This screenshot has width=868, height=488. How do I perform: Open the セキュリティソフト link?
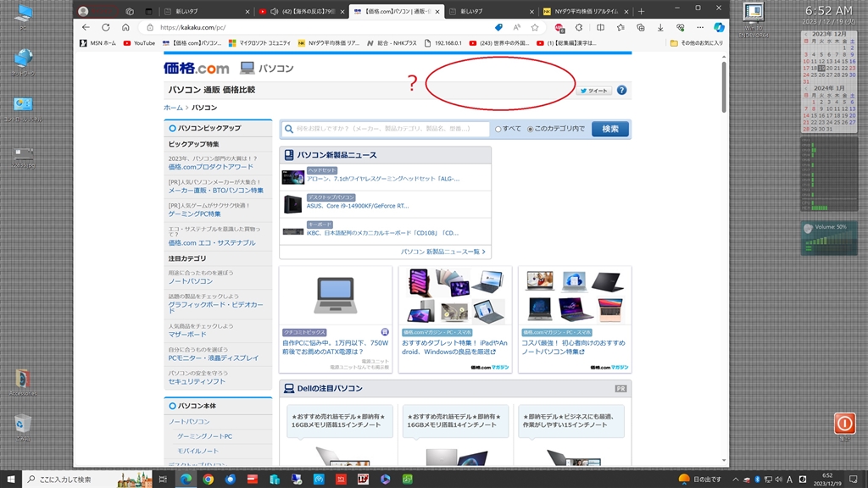(x=197, y=381)
